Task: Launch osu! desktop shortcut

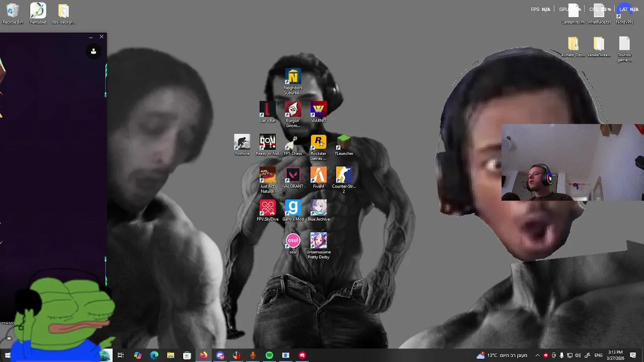Action: (x=293, y=243)
